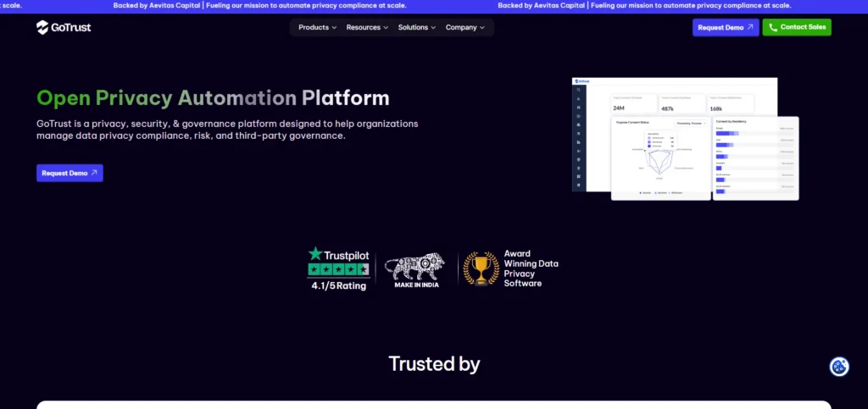Click the 4.1/5 Rating text
This screenshot has height=409, width=868.
(x=339, y=285)
